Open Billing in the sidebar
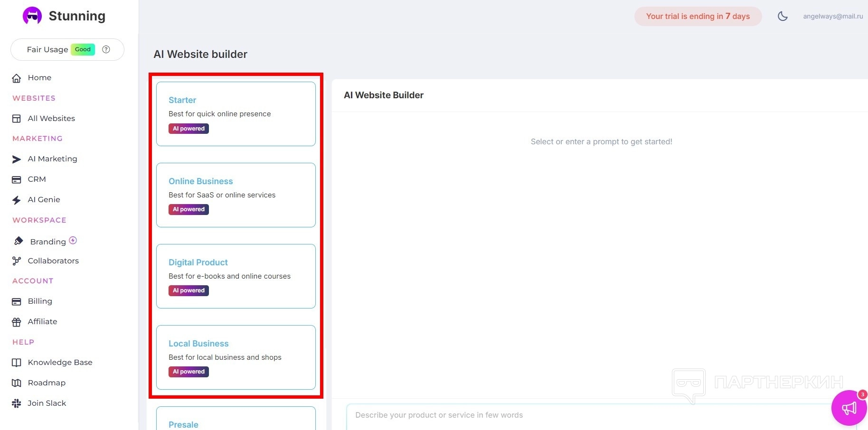Screen dimensions: 868x430 40,301
